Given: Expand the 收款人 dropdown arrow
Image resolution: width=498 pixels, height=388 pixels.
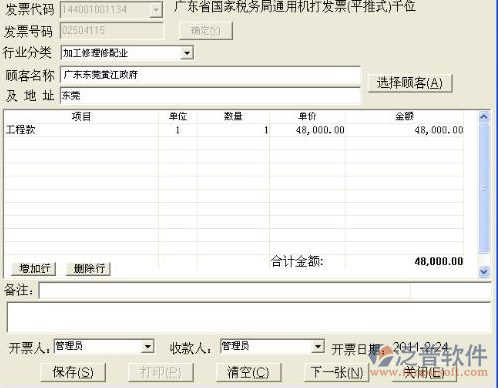Looking at the screenshot, I should (318, 347).
